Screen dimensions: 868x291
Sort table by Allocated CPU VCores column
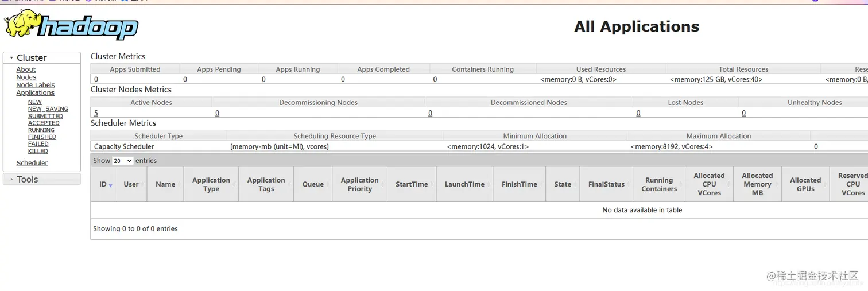pos(709,184)
